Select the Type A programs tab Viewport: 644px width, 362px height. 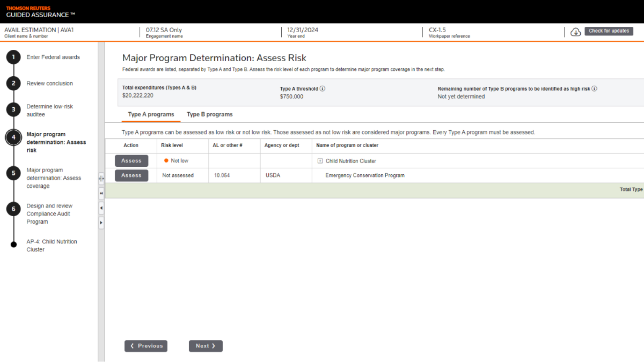pos(151,114)
